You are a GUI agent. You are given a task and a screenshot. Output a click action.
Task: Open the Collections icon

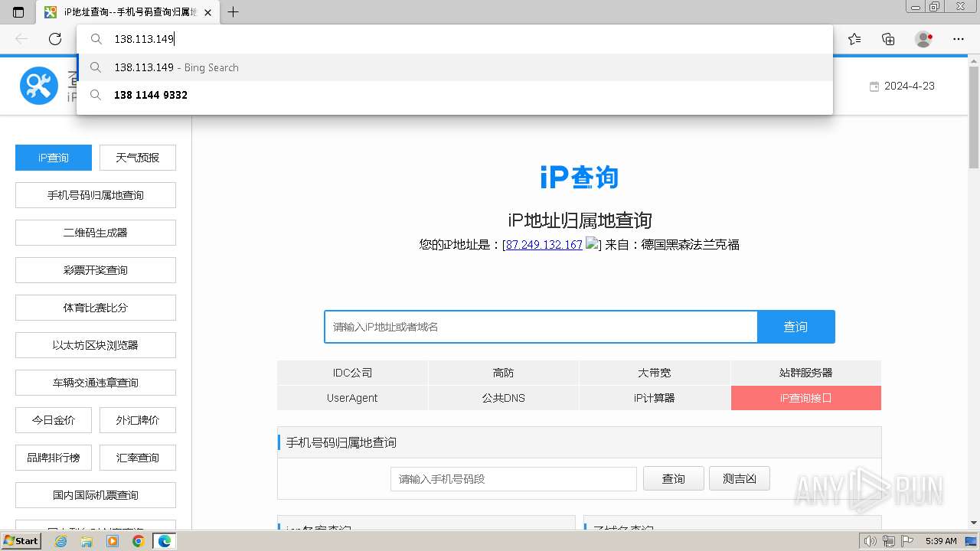coord(888,39)
